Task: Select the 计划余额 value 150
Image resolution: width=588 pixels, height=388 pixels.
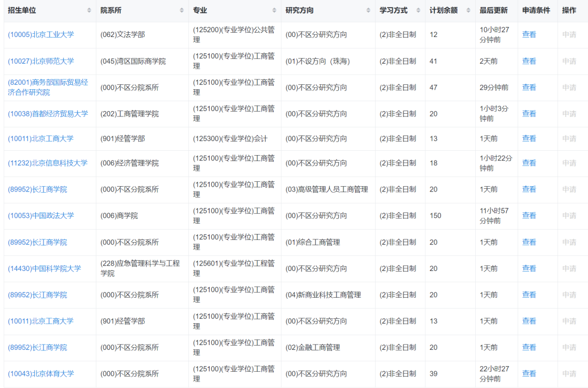Action: coord(436,215)
